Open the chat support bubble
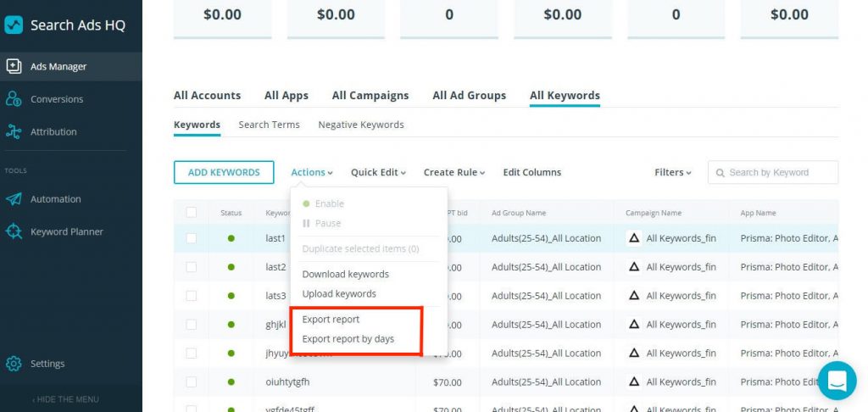The image size is (868, 412). tap(837, 381)
